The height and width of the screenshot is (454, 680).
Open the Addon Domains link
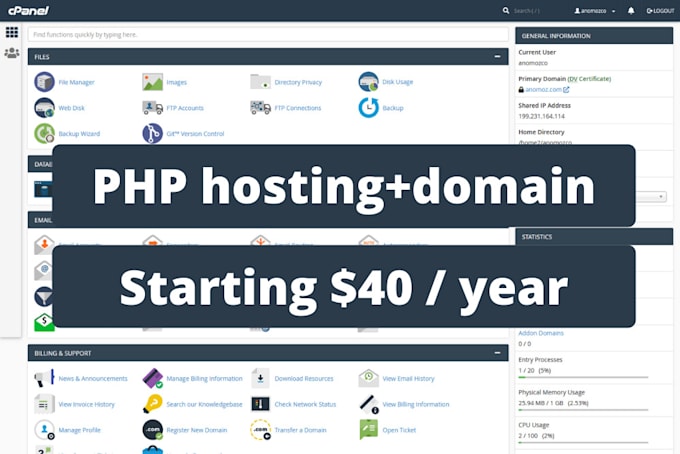tap(541, 333)
